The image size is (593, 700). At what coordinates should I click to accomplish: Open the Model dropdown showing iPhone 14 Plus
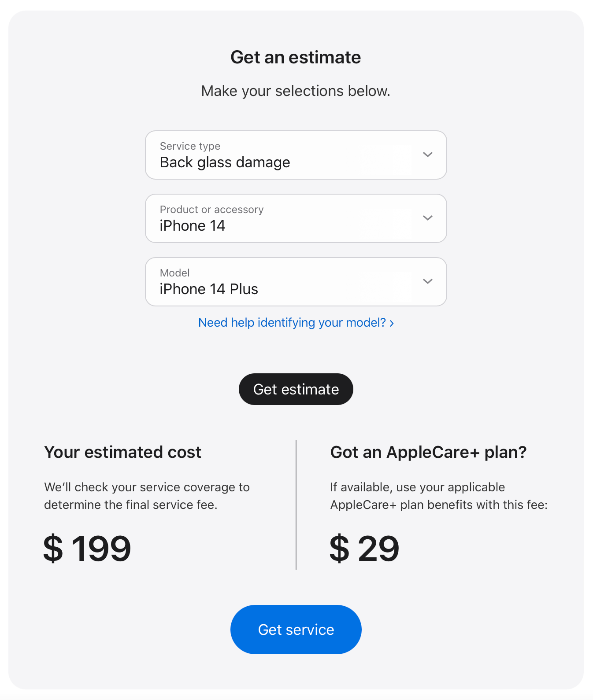click(296, 282)
